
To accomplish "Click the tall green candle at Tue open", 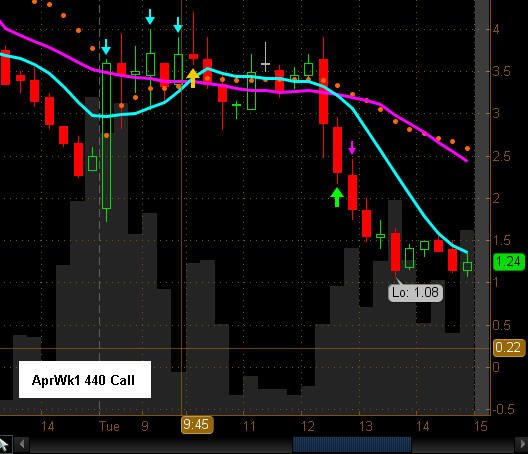I will pyautogui.click(x=106, y=136).
